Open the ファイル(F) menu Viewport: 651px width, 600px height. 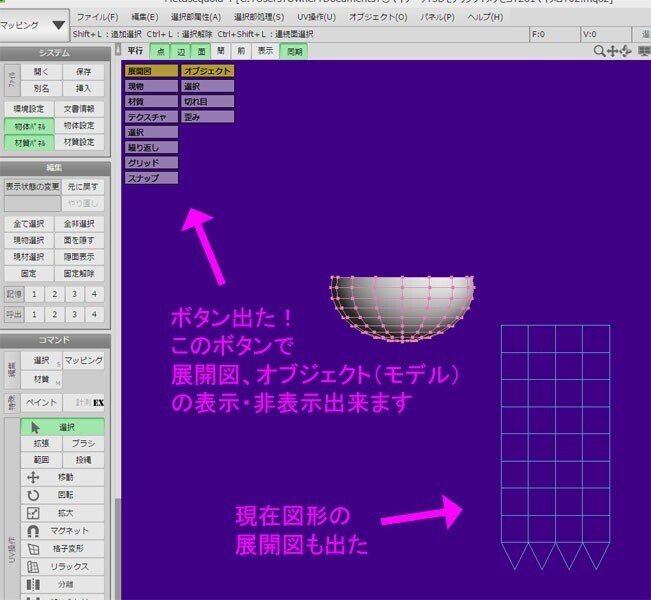coord(98,17)
